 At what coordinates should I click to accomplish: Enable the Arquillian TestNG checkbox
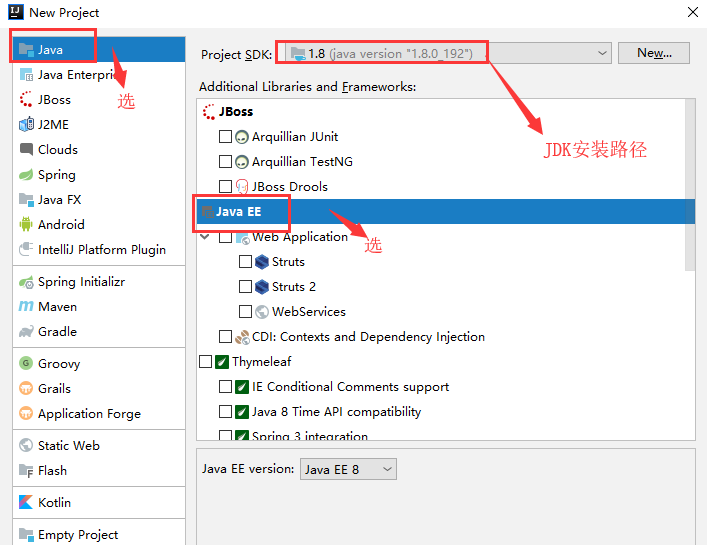point(225,161)
